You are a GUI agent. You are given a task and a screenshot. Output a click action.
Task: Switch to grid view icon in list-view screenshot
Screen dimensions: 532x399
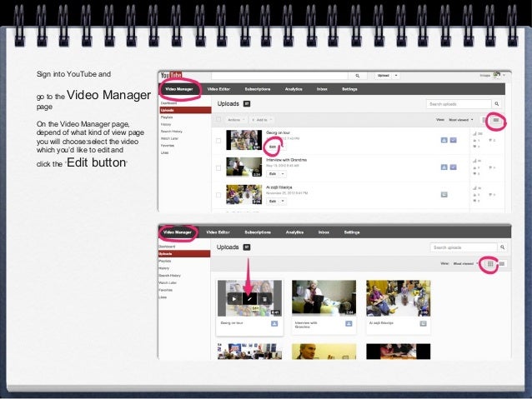[484, 120]
